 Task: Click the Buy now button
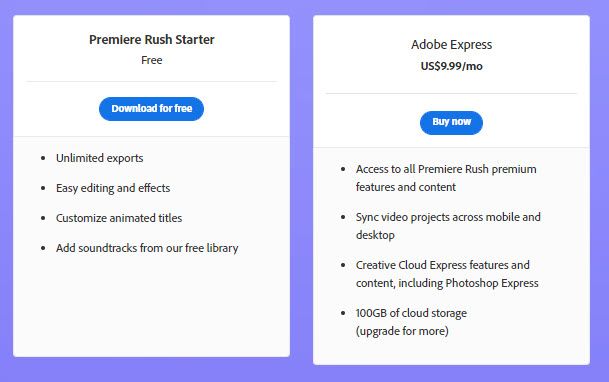(451, 123)
